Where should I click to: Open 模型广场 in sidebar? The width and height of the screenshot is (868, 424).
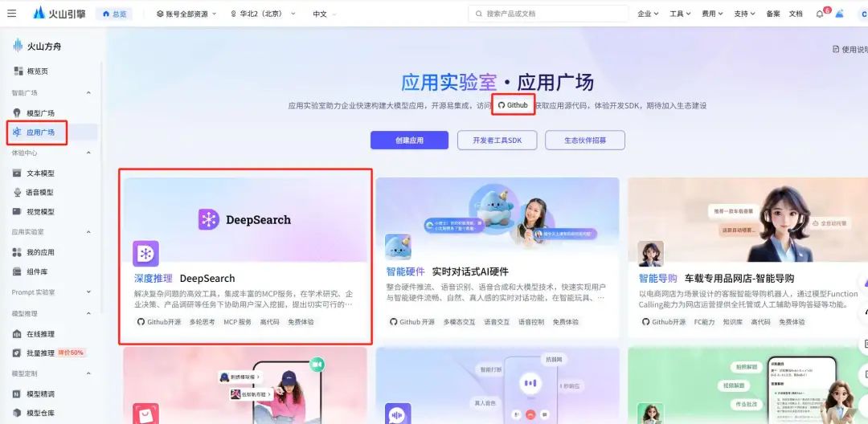[x=40, y=113]
